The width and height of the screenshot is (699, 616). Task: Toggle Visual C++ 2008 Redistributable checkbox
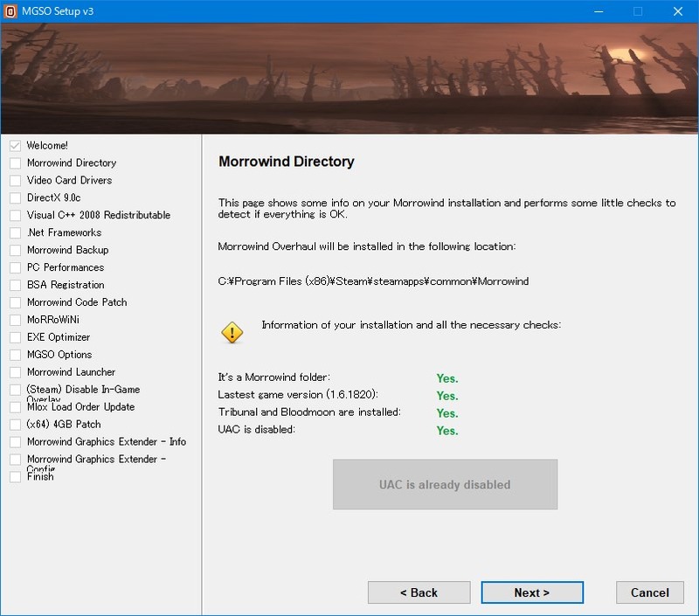pos(15,215)
